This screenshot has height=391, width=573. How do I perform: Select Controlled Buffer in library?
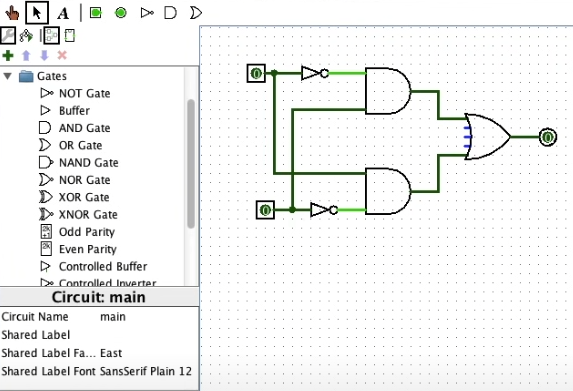(x=94, y=266)
